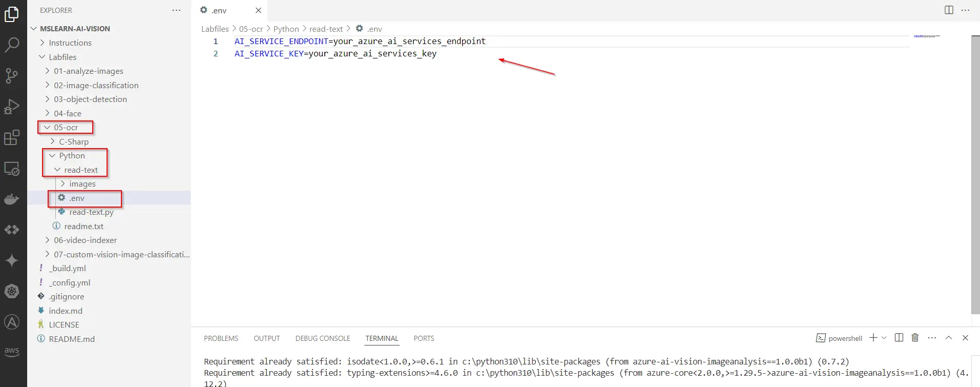Switch to the DEBUG CONSOLE tab
The image size is (980, 387).
(x=322, y=338)
